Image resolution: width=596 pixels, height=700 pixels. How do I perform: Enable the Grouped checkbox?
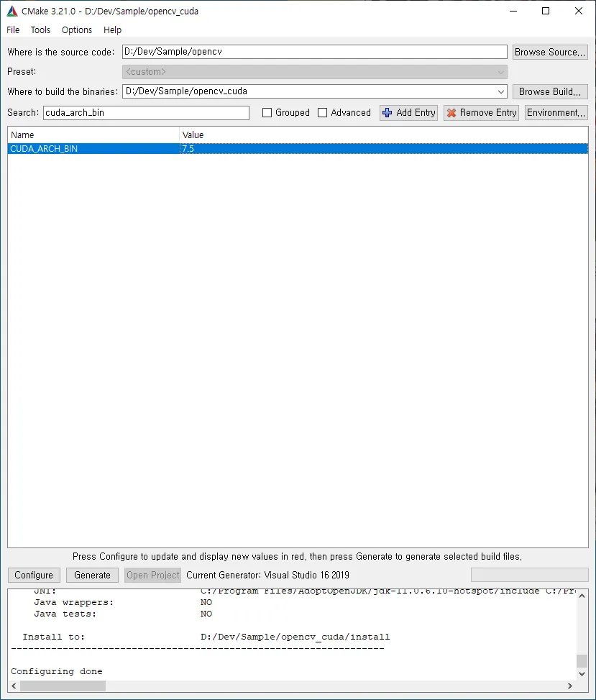267,112
